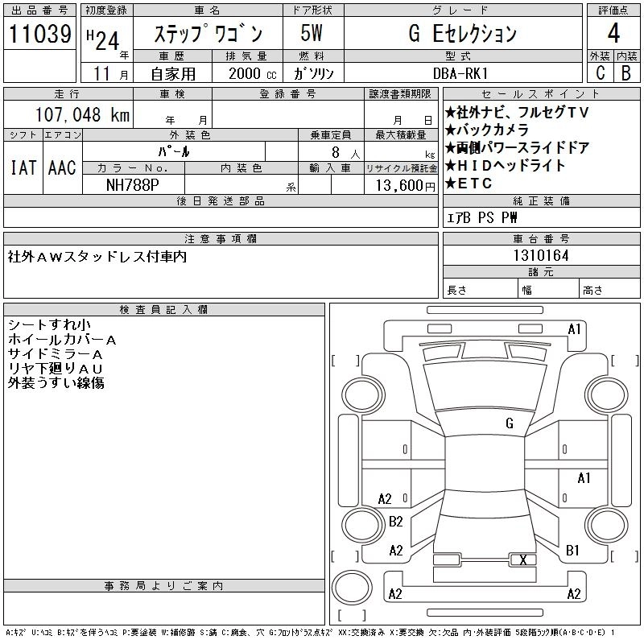Select the fuel type ガソリン

tap(313, 73)
